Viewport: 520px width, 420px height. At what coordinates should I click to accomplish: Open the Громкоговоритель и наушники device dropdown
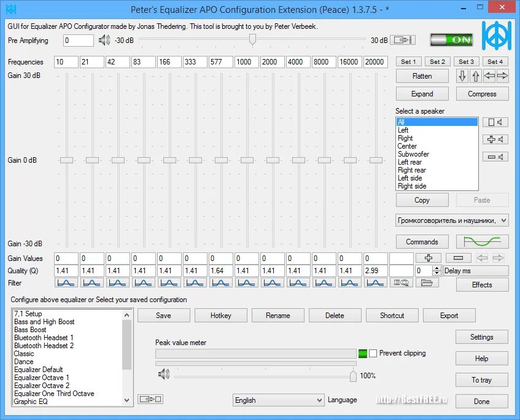coord(452,220)
